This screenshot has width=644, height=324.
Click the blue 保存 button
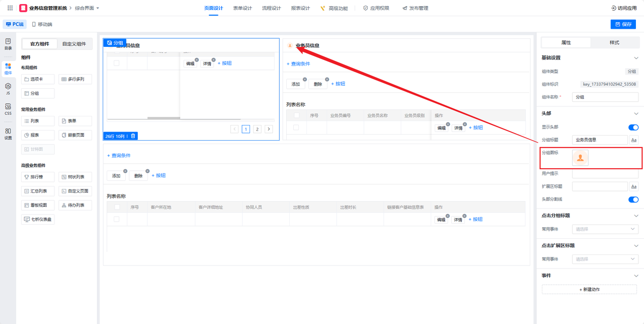(623, 24)
